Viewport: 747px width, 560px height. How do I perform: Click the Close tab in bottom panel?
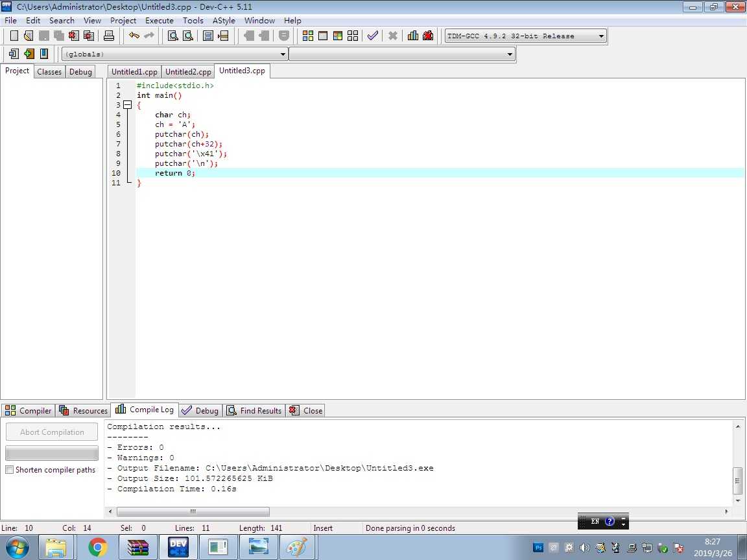pos(306,410)
